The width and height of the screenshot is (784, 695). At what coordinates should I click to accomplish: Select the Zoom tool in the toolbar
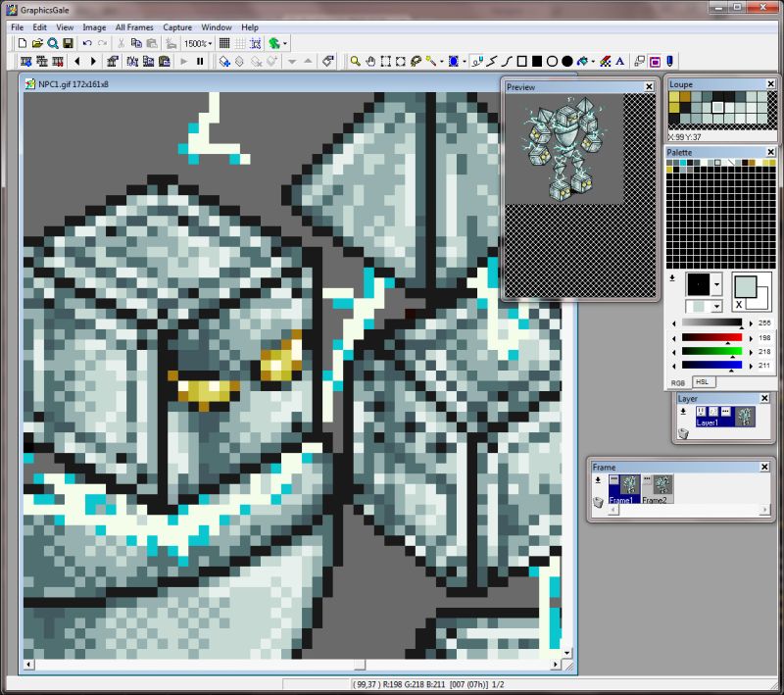tap(355, 62)
